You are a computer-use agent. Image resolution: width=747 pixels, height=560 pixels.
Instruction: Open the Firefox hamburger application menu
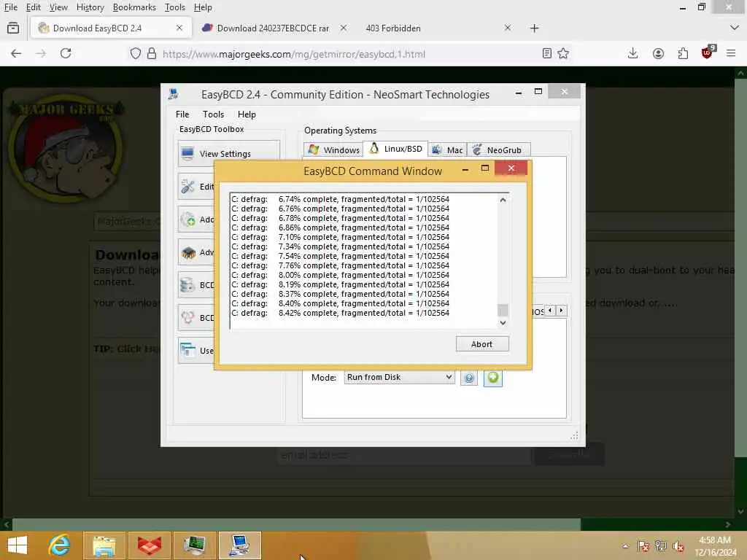tap(731, 53)
